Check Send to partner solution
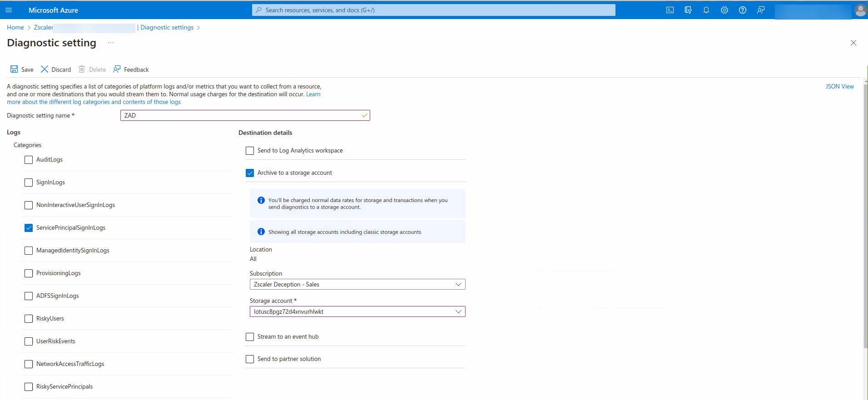This screenshot has height=400, width=868. click(250, 359)
